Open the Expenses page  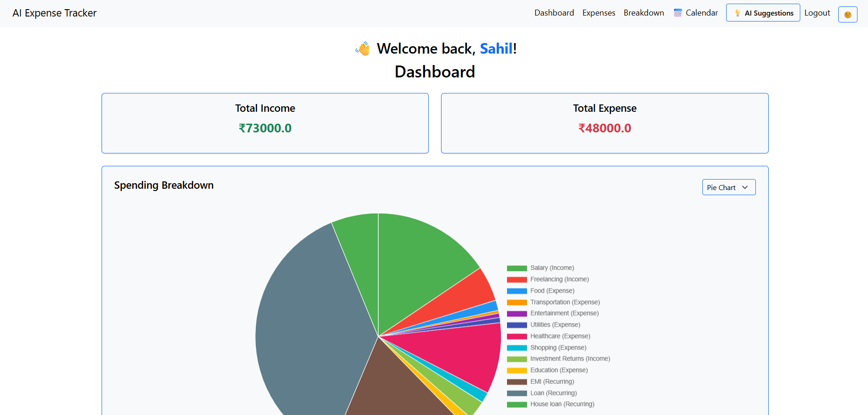click(x=598, y=12)
